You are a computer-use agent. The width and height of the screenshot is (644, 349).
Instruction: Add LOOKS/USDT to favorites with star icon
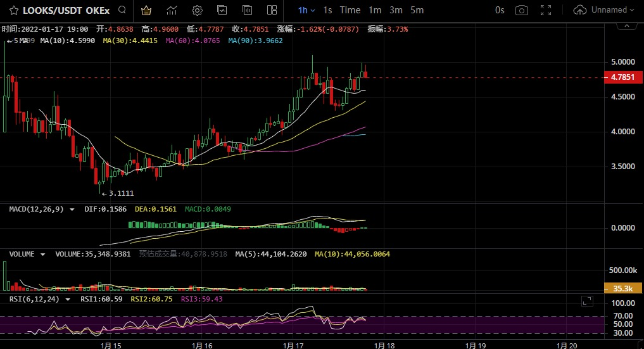pyautogui.click(x=13, y=10)
